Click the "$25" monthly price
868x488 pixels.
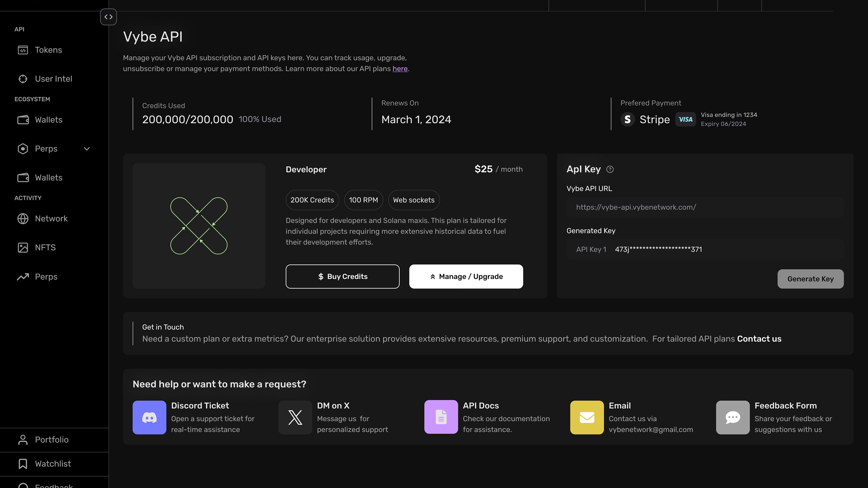[x=483, y=169]
